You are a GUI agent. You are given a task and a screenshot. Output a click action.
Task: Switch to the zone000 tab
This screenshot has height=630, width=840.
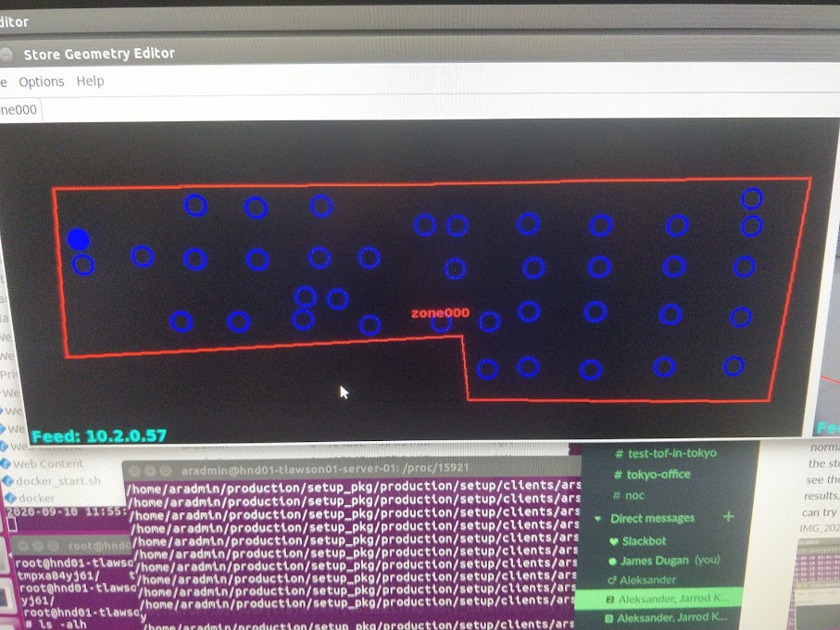18,109
